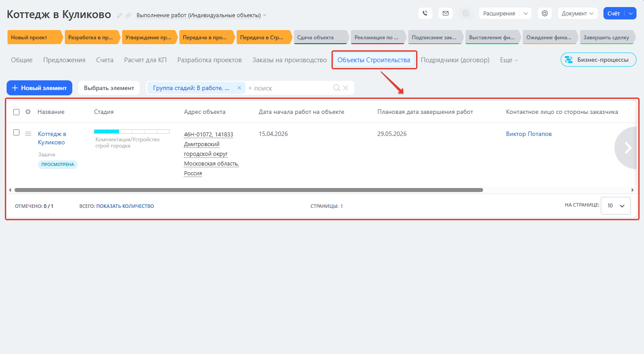Click the row actions hamburger icon
Image resolution: width=644 pixels, height=354 pixels.
coord(28,134)
